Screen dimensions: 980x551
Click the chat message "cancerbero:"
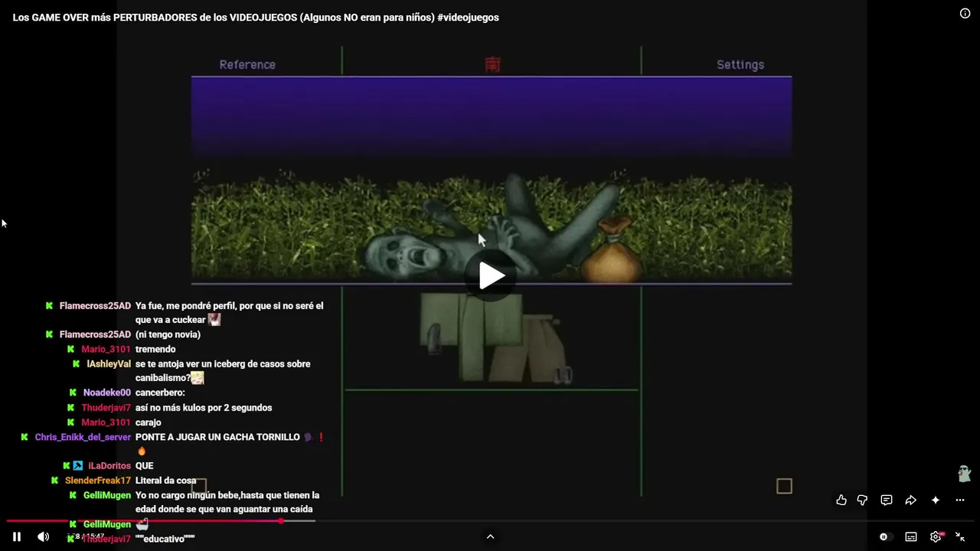coord(160,393)
